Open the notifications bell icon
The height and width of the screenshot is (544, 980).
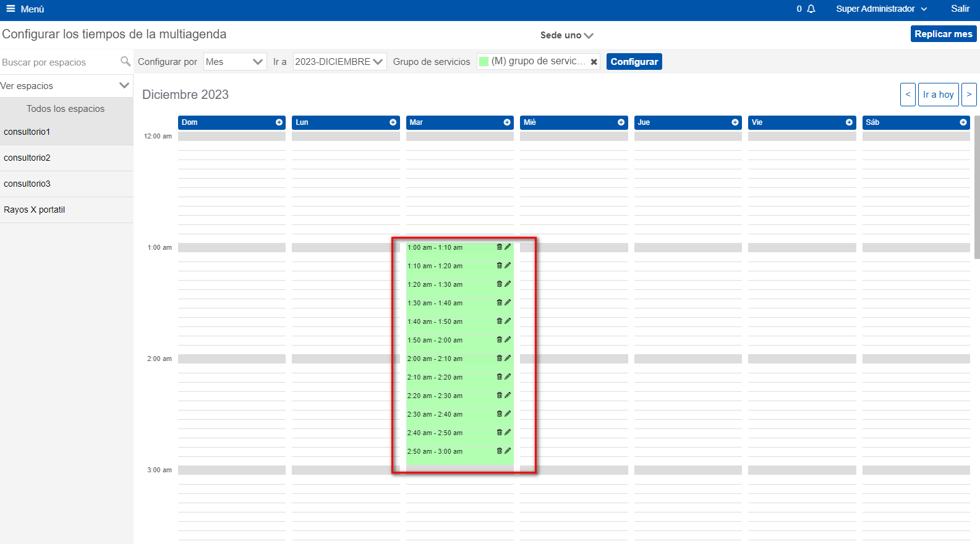pyautogui.click(x=811, y=9)
